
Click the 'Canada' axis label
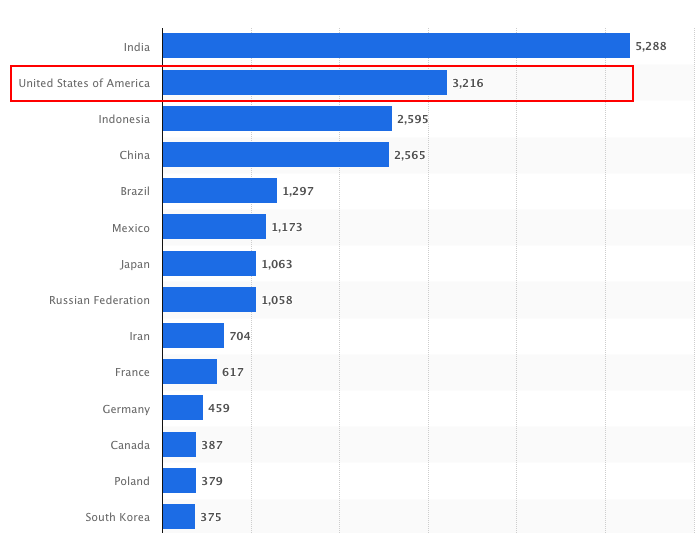tap(130, 445)
